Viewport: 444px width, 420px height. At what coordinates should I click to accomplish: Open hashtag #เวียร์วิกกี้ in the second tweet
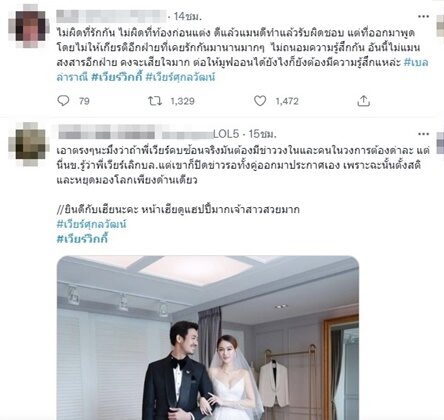[x=82, y=239]
